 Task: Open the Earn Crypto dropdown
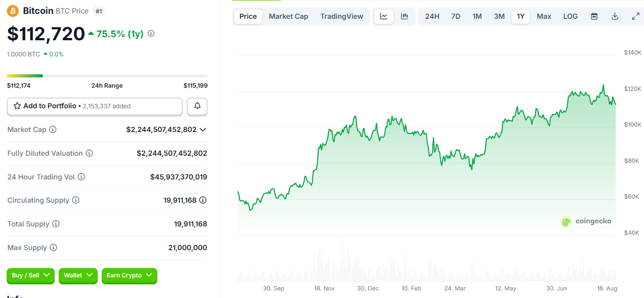(129, 276)
